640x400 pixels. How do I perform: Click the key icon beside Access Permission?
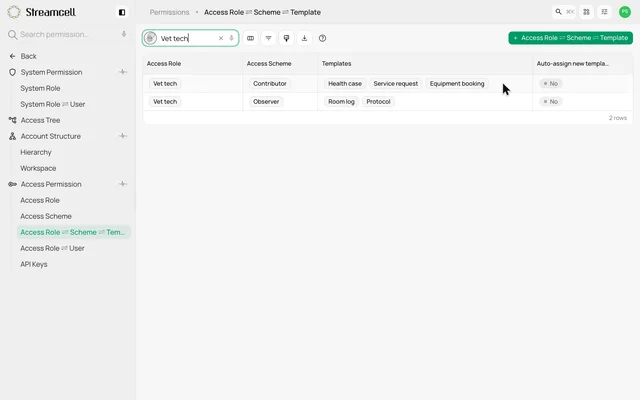[12, 184]
